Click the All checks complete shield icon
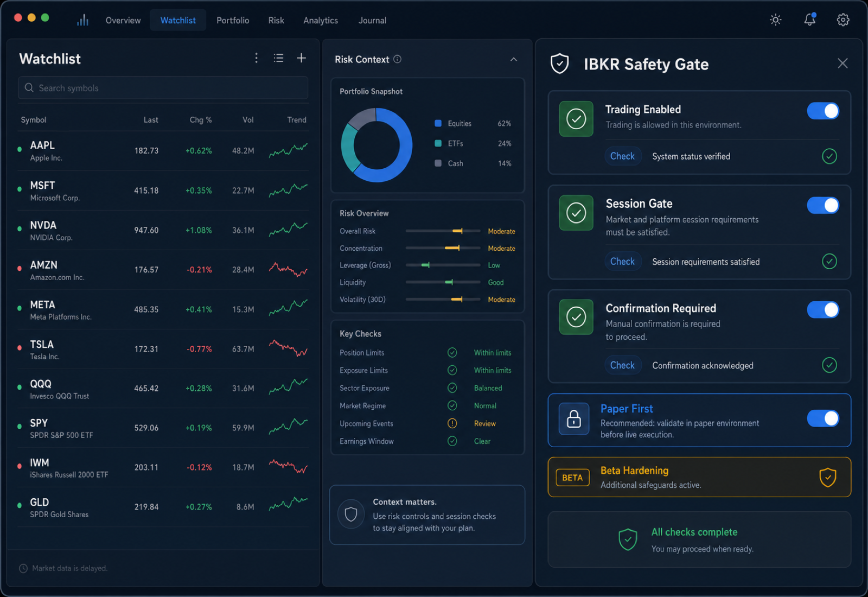 click(628, 539)
